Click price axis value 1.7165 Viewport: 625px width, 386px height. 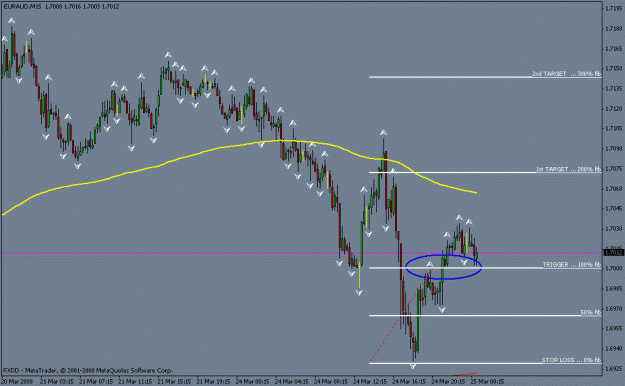coord(614,49)
